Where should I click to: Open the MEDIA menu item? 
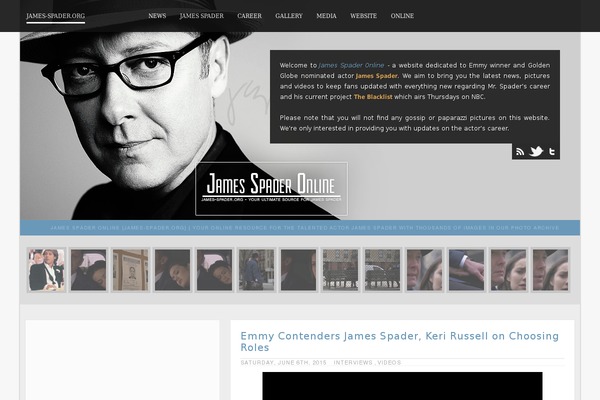point(326,16)
